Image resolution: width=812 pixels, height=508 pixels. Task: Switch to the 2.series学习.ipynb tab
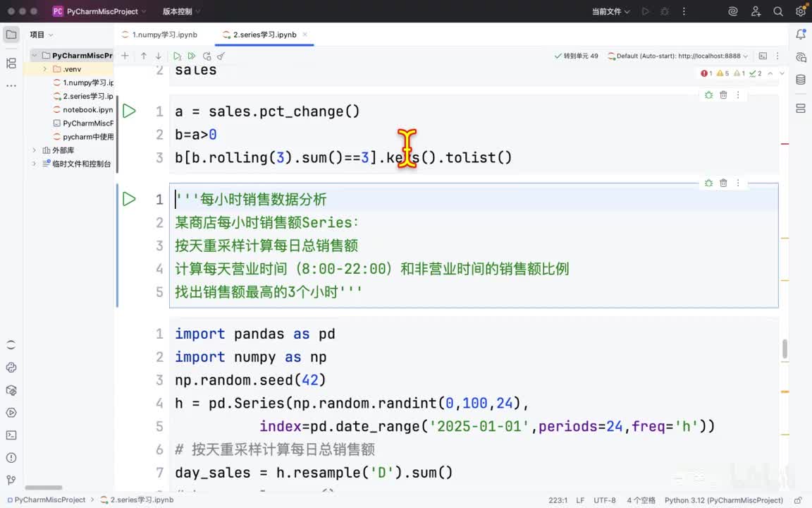point(259,35)
